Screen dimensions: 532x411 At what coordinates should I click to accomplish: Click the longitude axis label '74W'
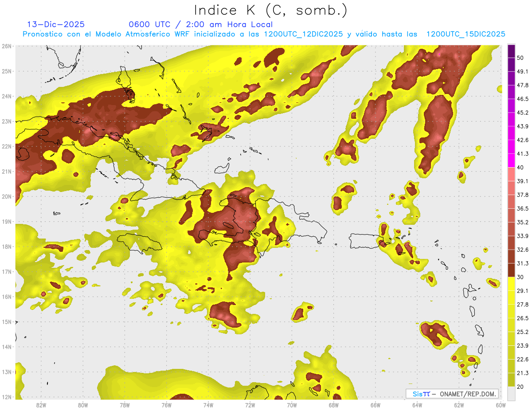point(208,405)
